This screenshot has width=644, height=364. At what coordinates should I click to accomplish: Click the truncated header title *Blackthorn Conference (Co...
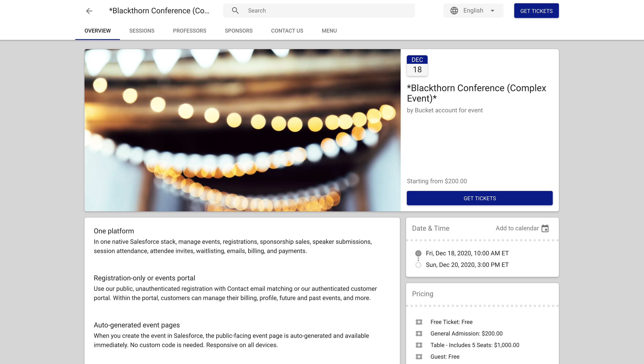(x=159, y=11)
